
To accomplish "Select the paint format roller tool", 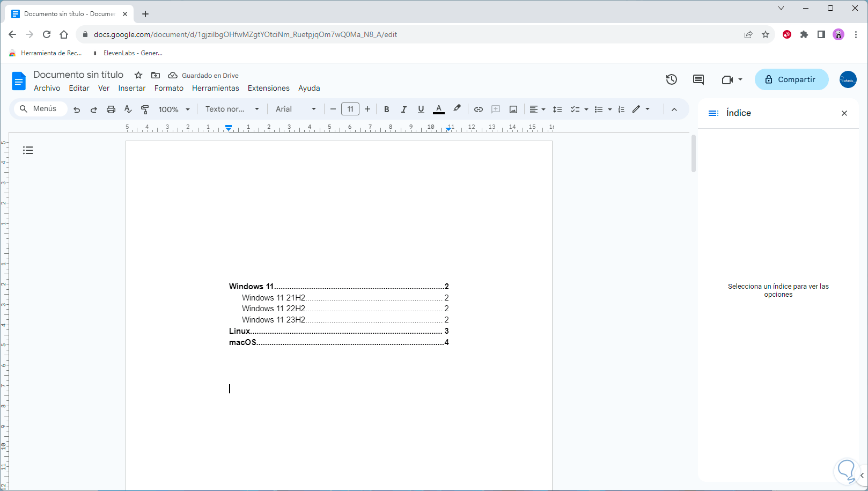I will tap(145, 109).
